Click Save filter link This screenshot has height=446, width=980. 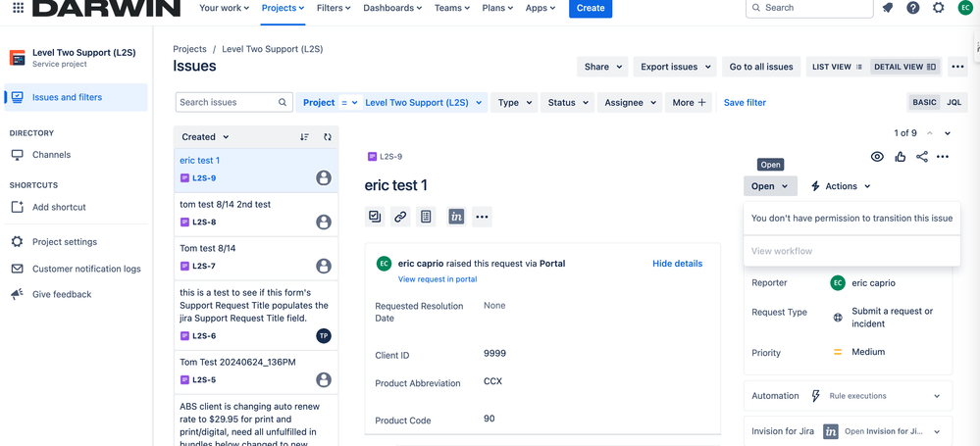745,103
